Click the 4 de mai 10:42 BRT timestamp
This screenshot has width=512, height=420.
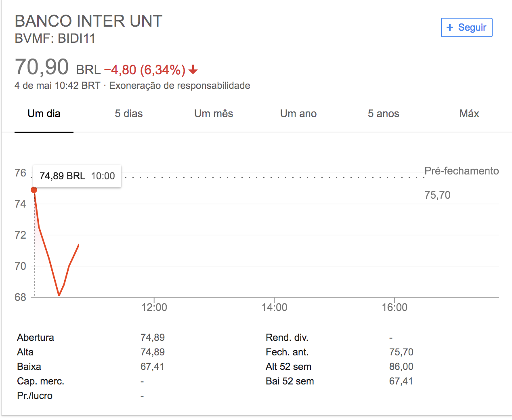tap(57, 86)
